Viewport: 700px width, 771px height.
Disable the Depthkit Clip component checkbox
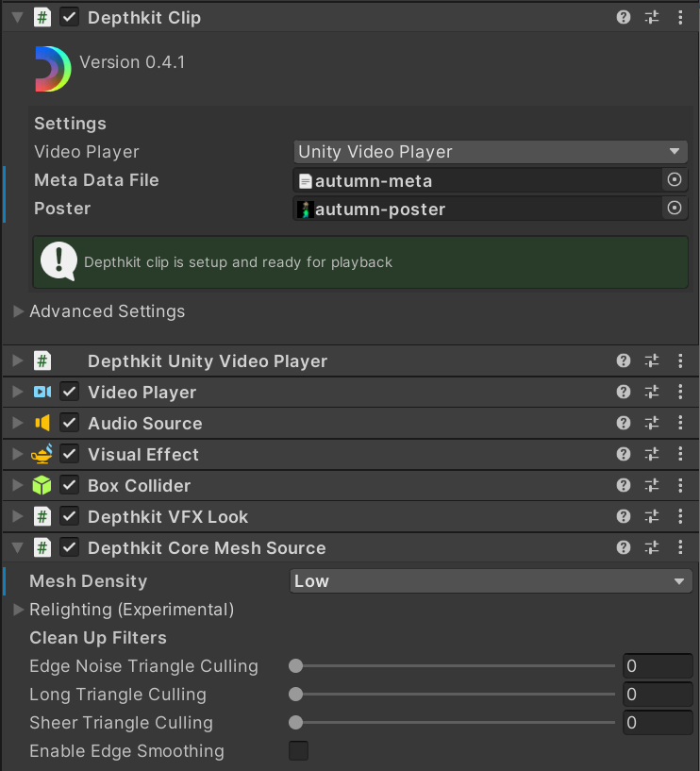(70, 17)
